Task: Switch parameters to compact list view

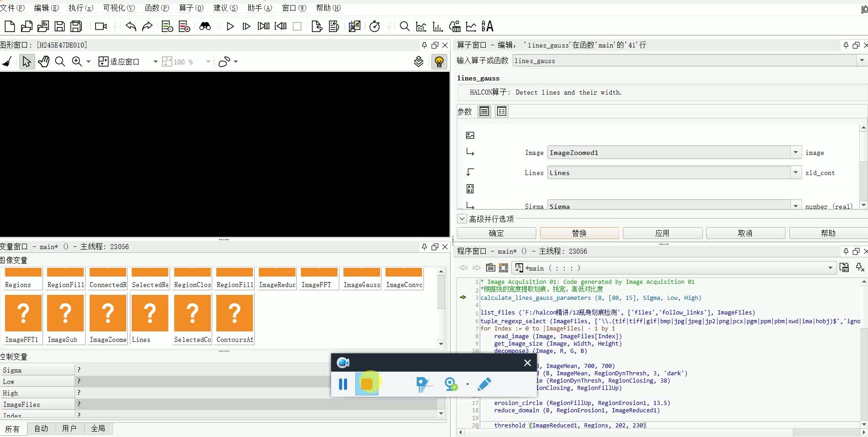Action: pos(502,112)
